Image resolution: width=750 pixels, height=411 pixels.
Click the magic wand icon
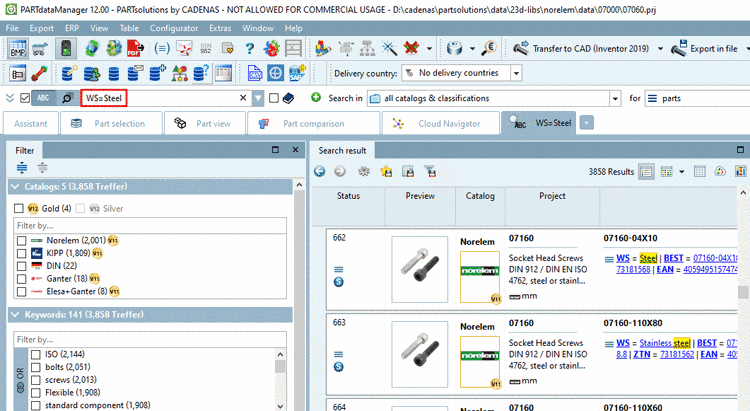[x=389, y=48]
